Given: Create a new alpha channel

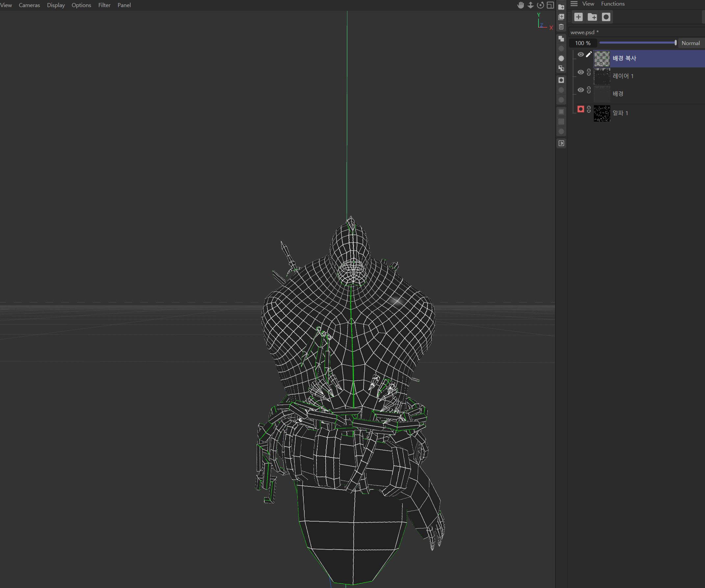Looking at the screenshot, I should [x=606, y=17].
